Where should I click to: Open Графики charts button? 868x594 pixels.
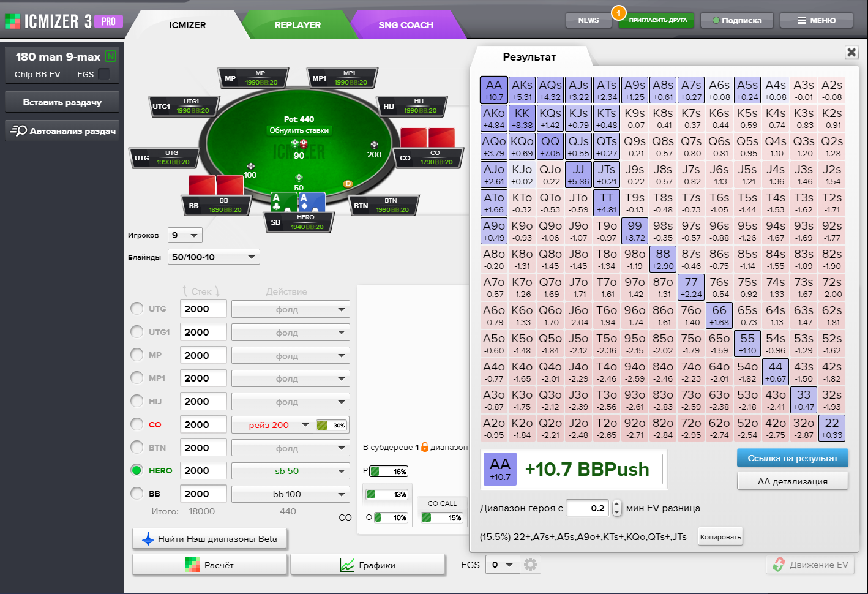click(x=367, y=565)
